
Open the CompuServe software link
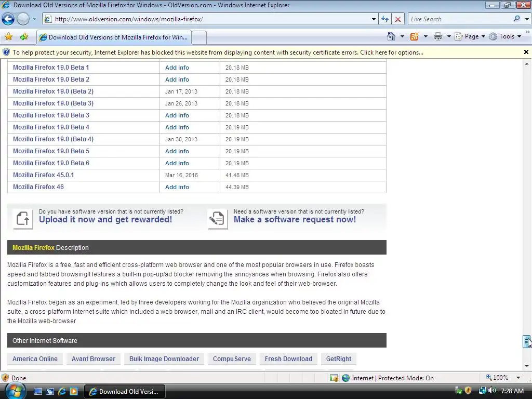[x=232, y=359]
